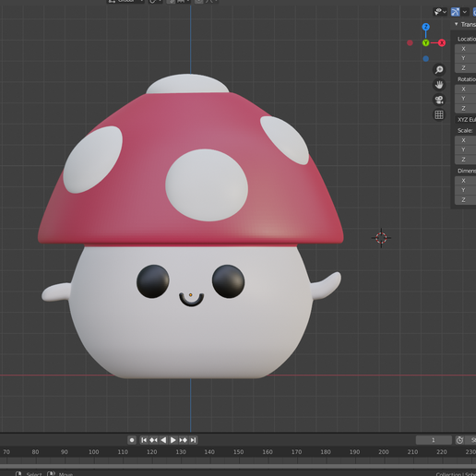Select the large center white cap spot
The width and height of the screenshot is (476, 476).
[207, 185]
